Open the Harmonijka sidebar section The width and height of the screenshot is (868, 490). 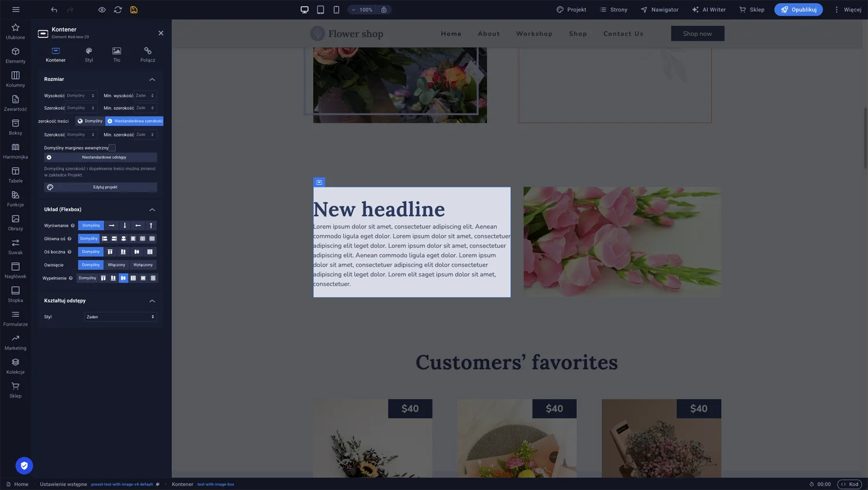(16, 151)
